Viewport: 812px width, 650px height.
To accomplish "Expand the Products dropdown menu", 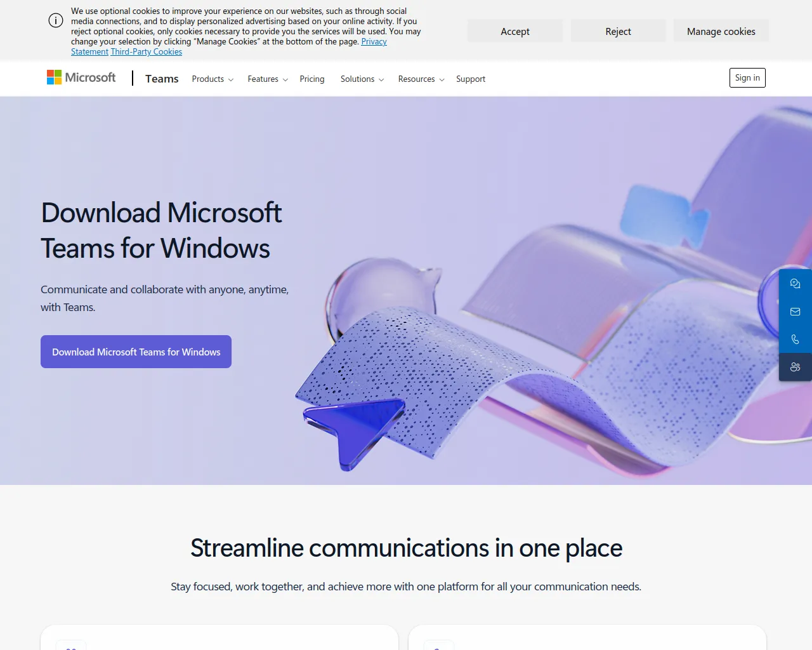I will click(213, 79).
